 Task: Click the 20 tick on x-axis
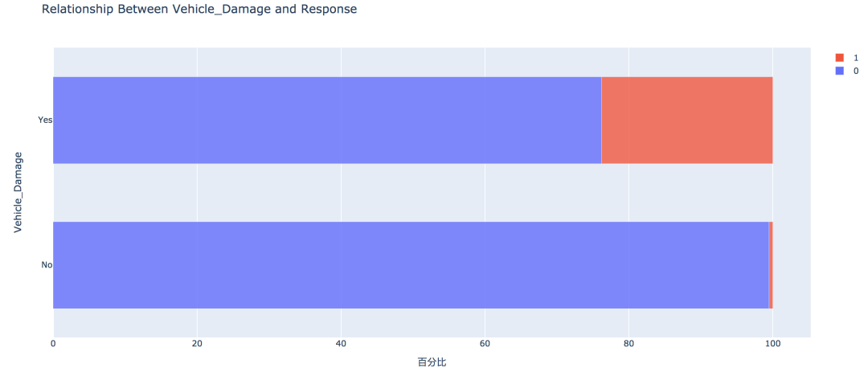coord(197,344)
